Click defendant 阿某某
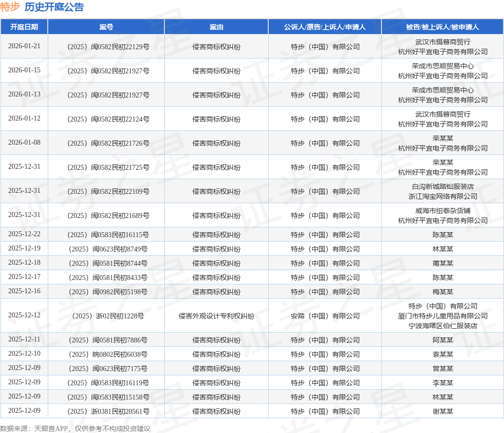 pos(442,340)
